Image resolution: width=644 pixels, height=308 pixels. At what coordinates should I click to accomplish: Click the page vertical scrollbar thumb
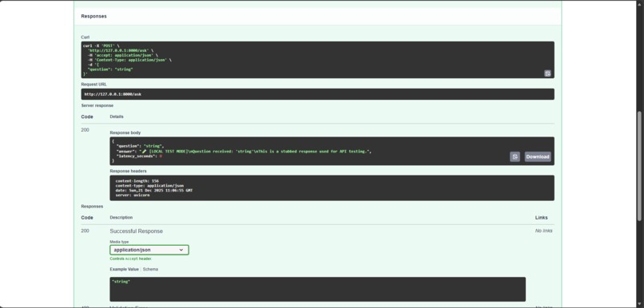639,167
